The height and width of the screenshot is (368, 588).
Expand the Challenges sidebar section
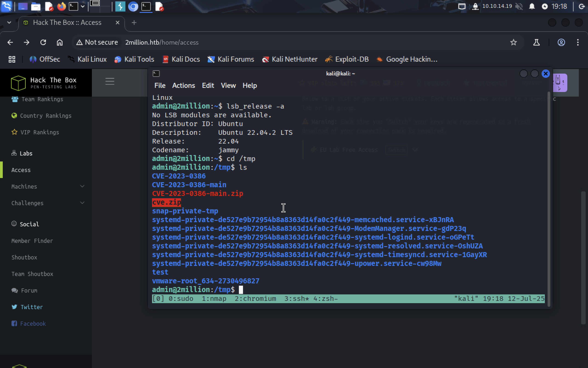coord(48,203)
